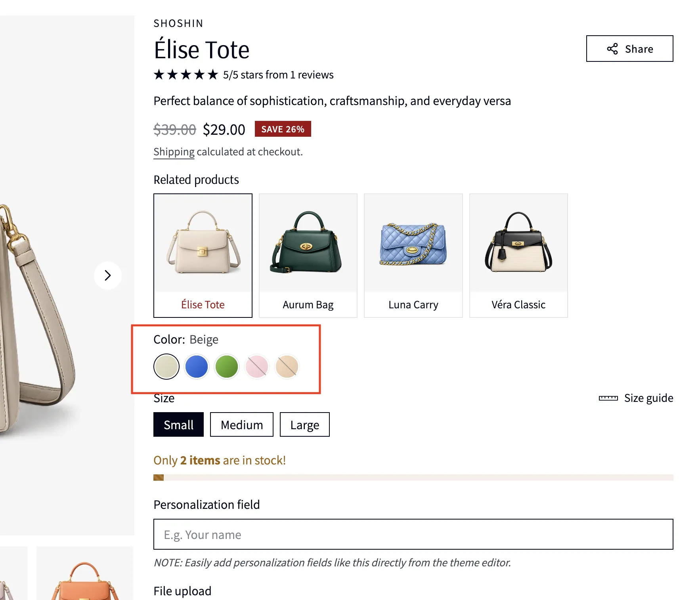Follow the Shipping policy link
The image size is (700, 600).
(174, 152)
